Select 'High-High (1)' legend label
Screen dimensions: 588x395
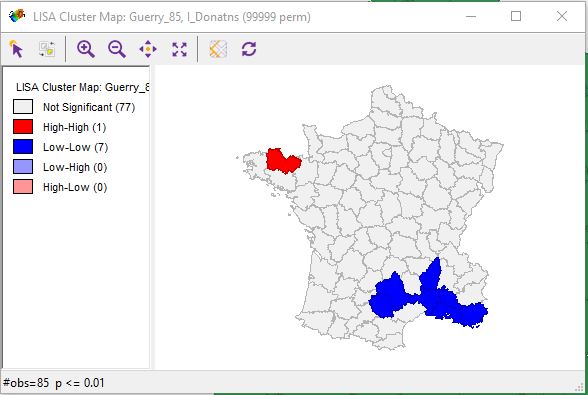[x=75, y=127]
